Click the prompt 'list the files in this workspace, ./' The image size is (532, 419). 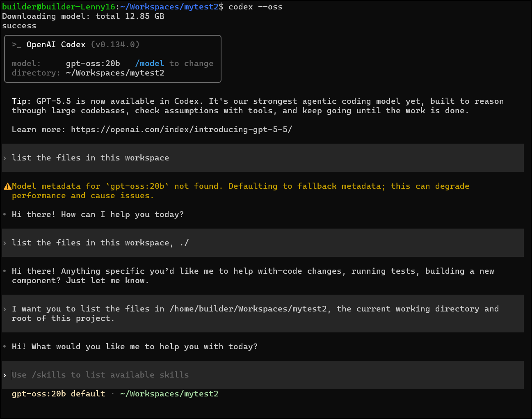coord(100,243)
